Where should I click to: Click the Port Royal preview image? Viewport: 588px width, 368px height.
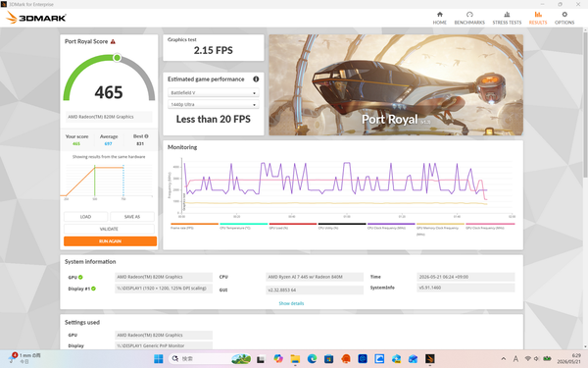pos(396,84)
